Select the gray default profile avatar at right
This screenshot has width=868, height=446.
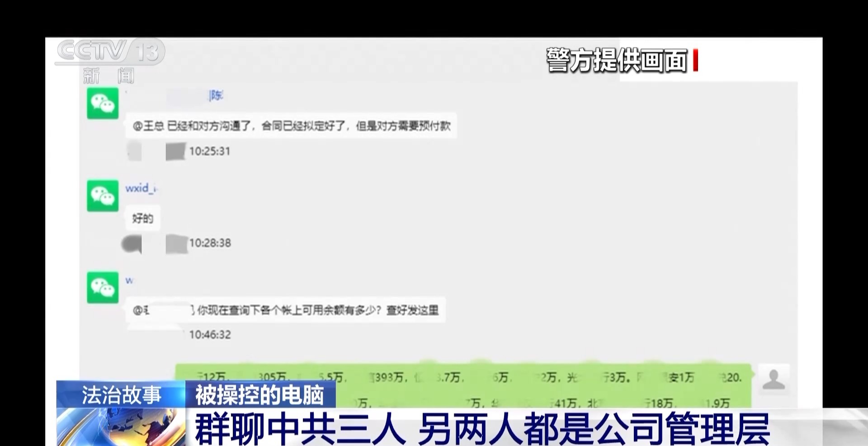pyautogui.click(x=774, y=379)
